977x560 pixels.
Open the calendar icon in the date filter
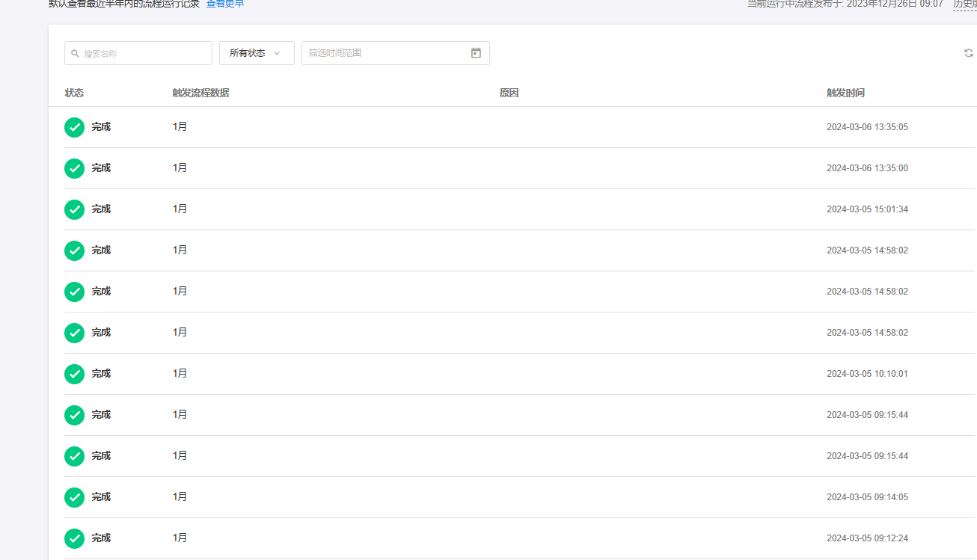[476, 53]
